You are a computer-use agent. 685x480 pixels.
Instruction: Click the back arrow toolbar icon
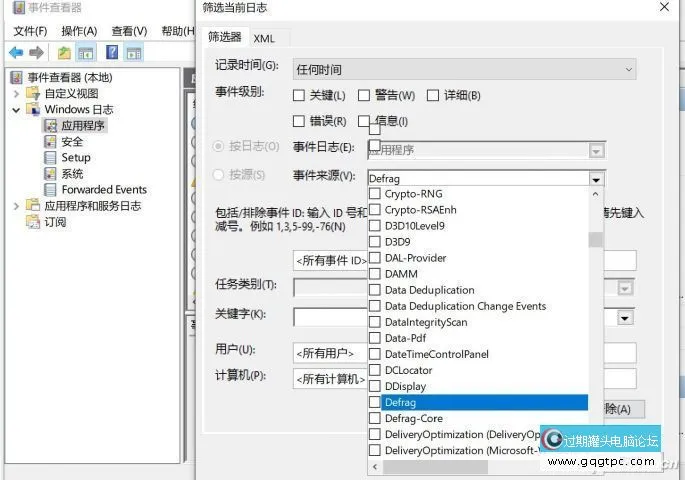16,52
